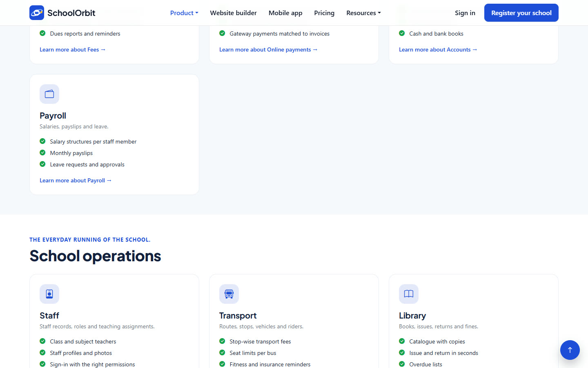Click check icon beside Gateway payments matched to invoices
The image size is (588, 368).
(x=222, y=33)
